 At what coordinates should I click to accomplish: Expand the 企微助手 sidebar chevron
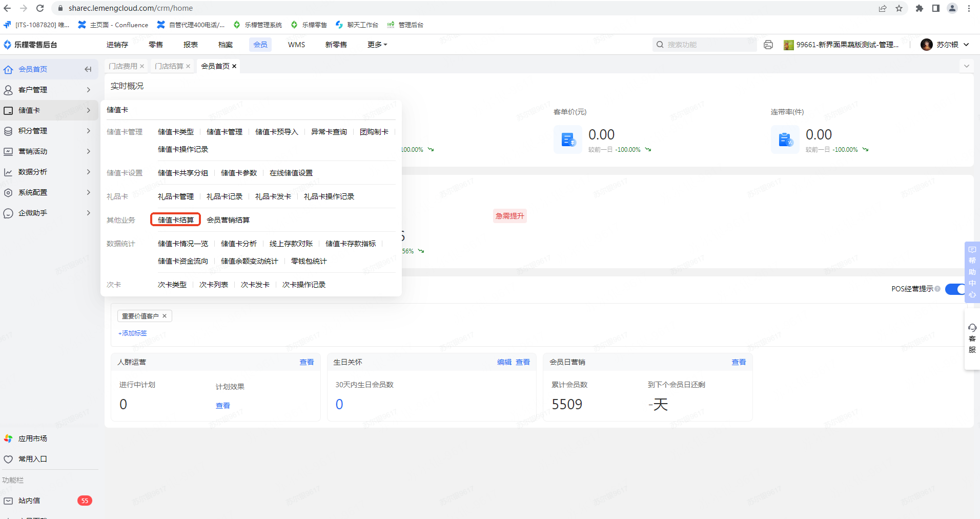click(x=89, y=213)
